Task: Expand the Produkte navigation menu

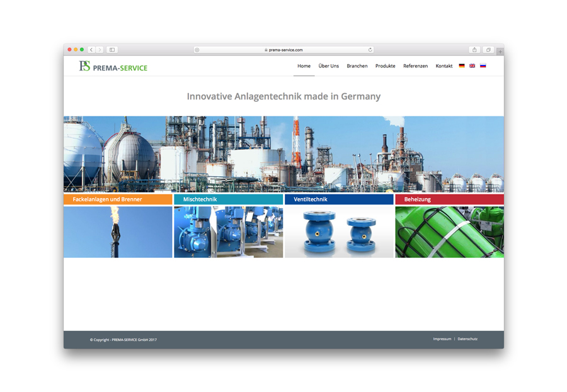Action: pyautogui.click(x=385, y=66)
